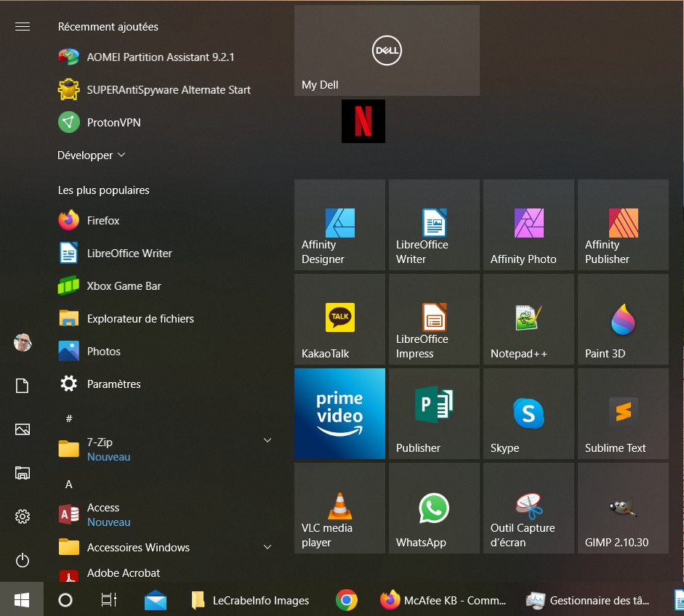Screen dimensions: 684x616
Task: Launch the Affinity Photo tile
Action: coord(528,225)
